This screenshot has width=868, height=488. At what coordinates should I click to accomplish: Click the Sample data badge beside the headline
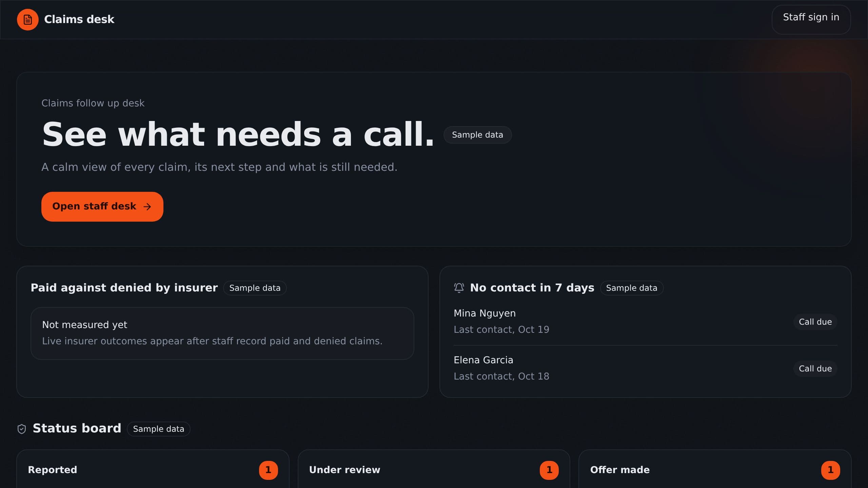(477, 135)
